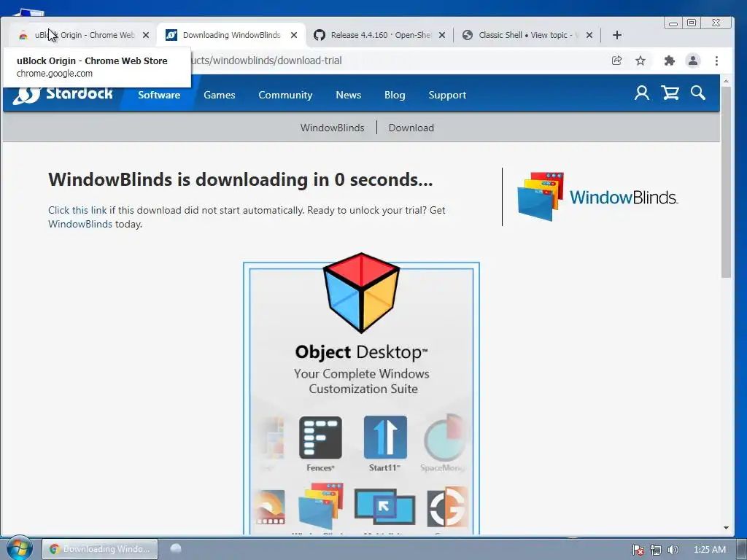Close the Classic Shell tab
The width and height of the screenshot is (747, 560).
[x=589, y=35]
